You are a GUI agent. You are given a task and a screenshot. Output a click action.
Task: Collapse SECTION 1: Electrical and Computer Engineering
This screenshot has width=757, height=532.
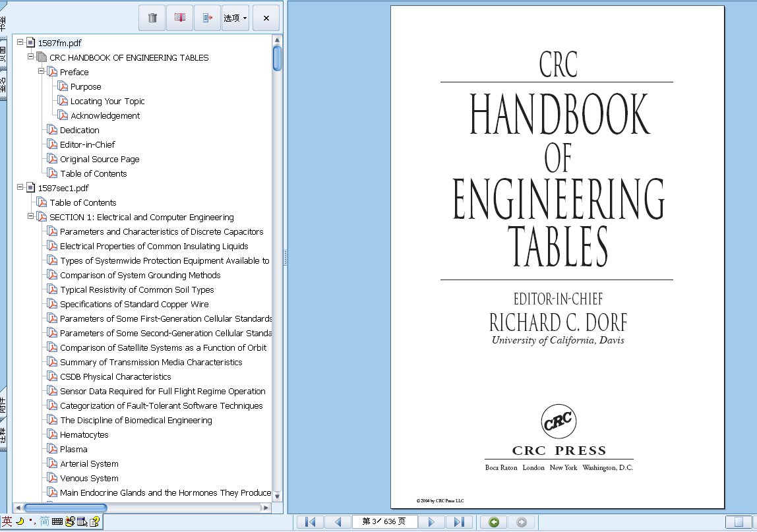pyautogui.click(x=31, y=216)
